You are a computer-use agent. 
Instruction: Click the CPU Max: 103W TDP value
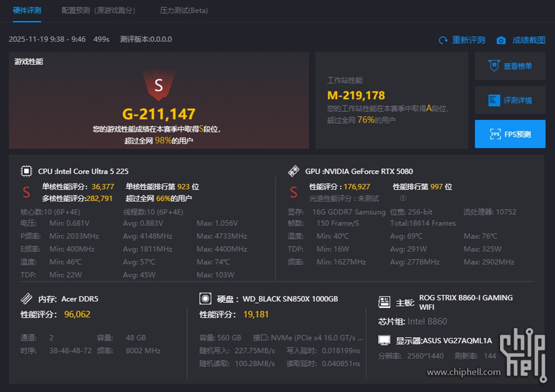coord(215,275)
